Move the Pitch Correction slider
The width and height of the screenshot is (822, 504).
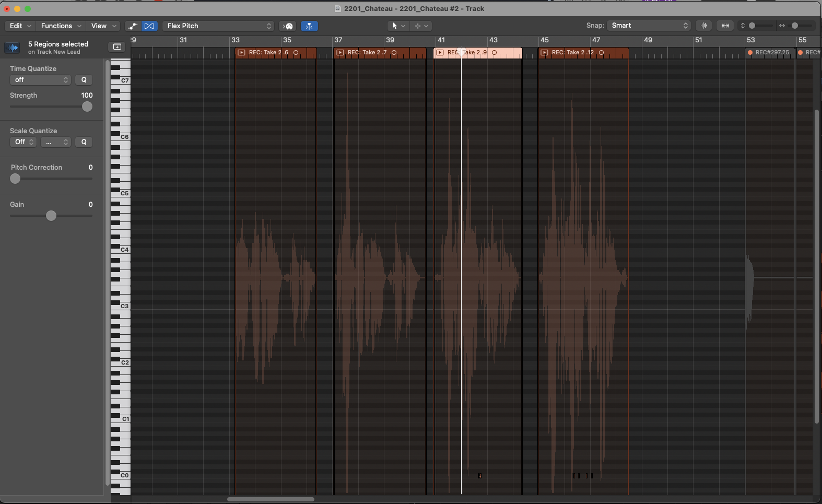(x=15, y=179)
